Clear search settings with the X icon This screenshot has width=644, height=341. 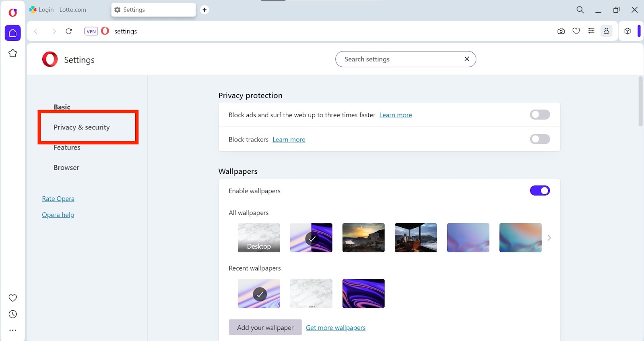coord(467,59)
